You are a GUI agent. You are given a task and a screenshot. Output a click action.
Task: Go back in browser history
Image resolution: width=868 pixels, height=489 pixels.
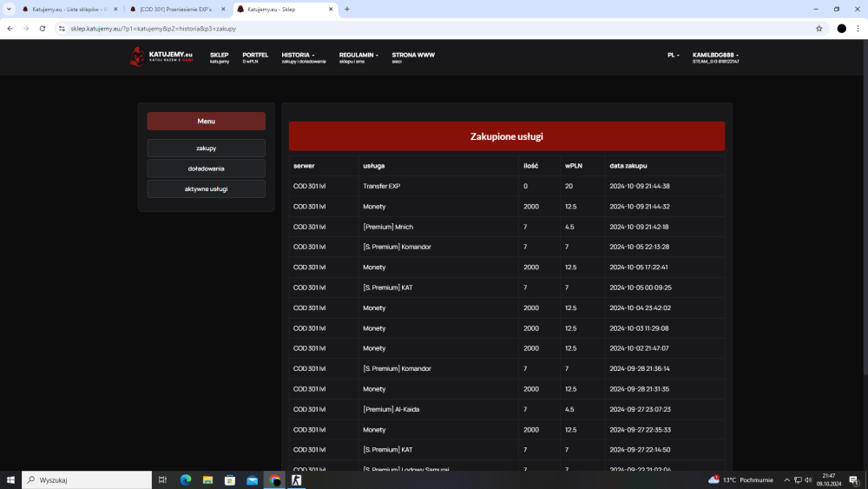coord(10,29)
